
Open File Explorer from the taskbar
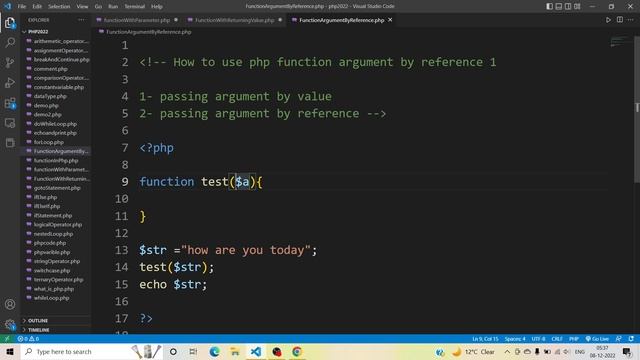coord(235,351)
